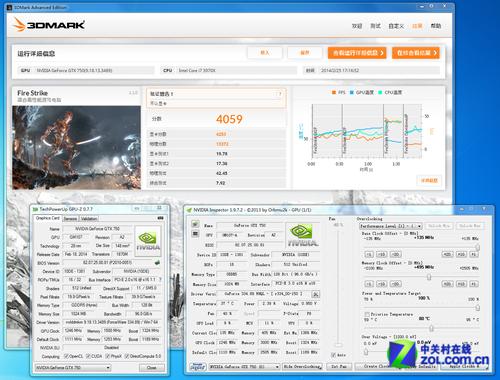
Task: Click 保存 save button in 3DMark
Action: pos(305,53)
